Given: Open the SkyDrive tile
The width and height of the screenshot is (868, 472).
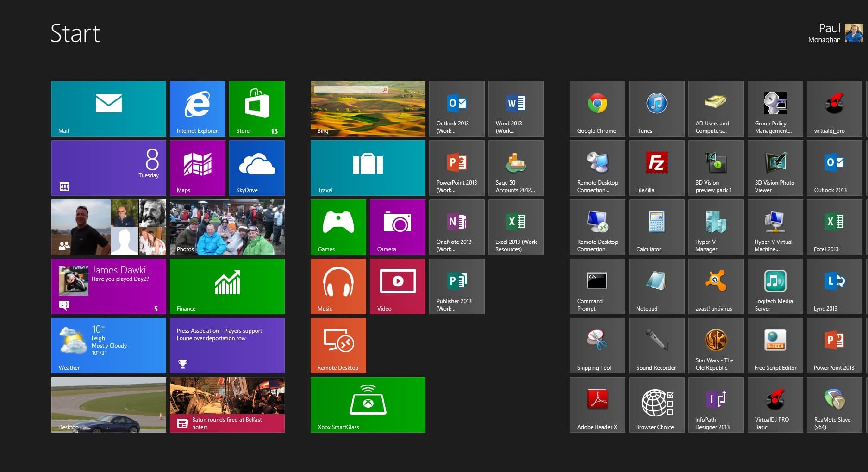Looking at the screenshot, I should (257, 168).
